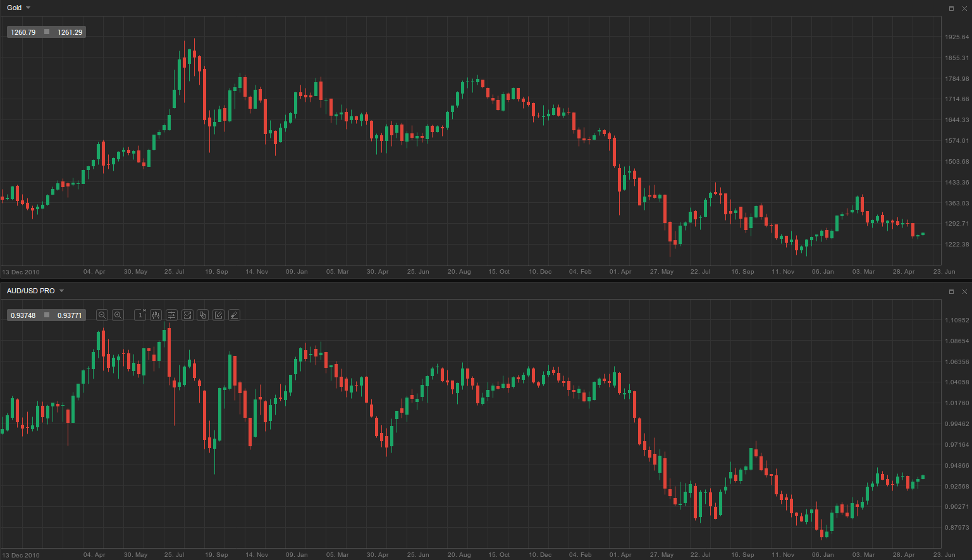
Task: Click the AUD/USD buy price 0.93771
Action: (70, 315)
